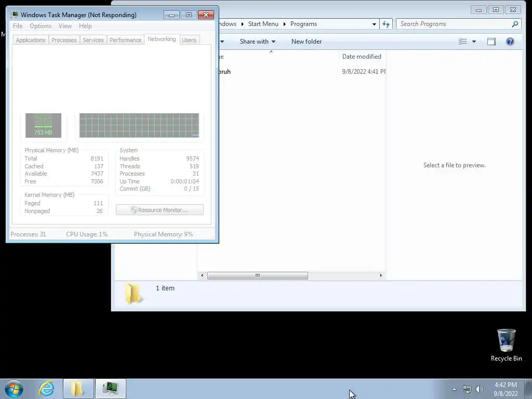The height and width of the screenshot is (399, 532).
Task: Click the scrollbar left arrow in Explorer
Action: tap(202, 275)
